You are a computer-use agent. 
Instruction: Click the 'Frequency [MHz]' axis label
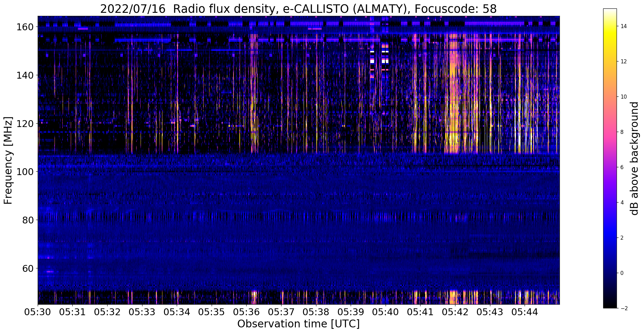8,160
